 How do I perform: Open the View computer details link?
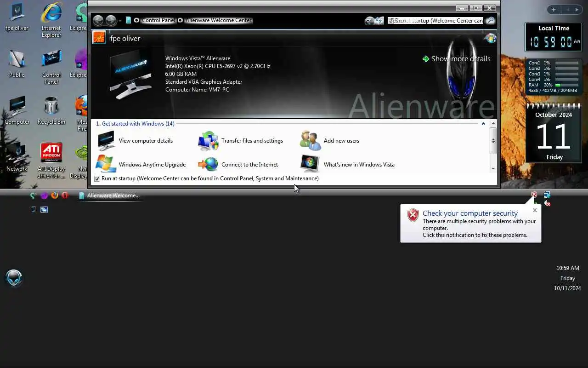[146, 141]
